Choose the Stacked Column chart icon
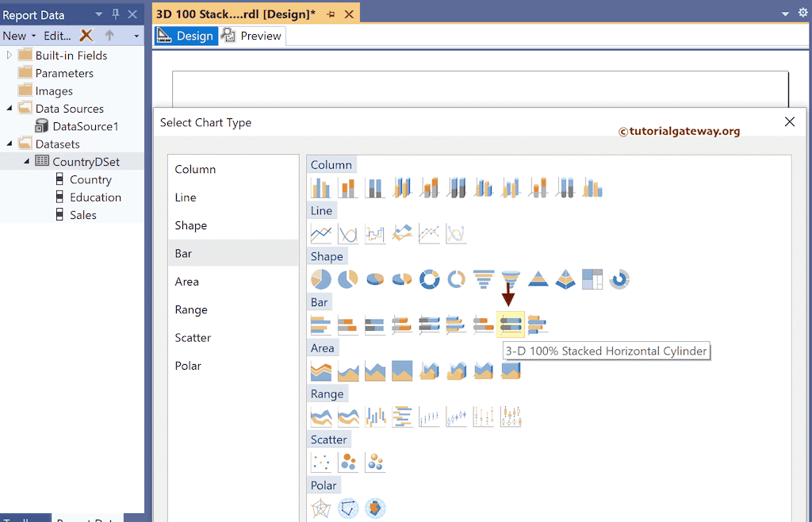The image size is (812, 522). (x=348, y=187)
